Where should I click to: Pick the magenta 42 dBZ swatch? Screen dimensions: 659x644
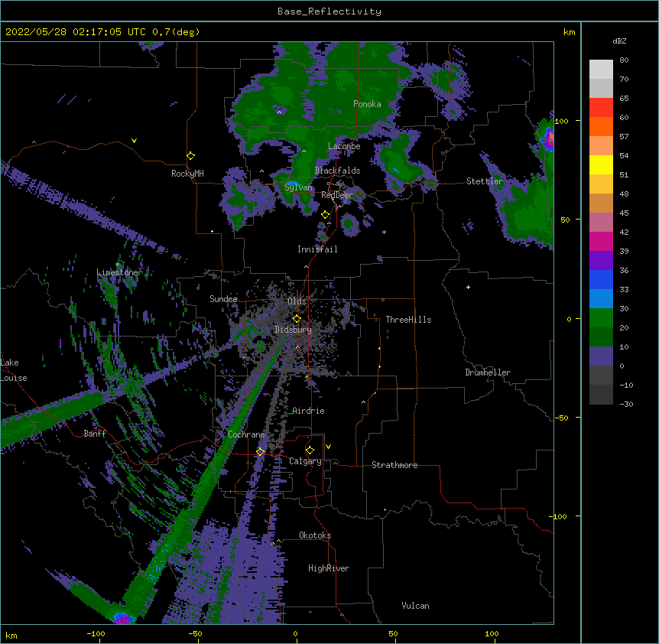point(601,241)
